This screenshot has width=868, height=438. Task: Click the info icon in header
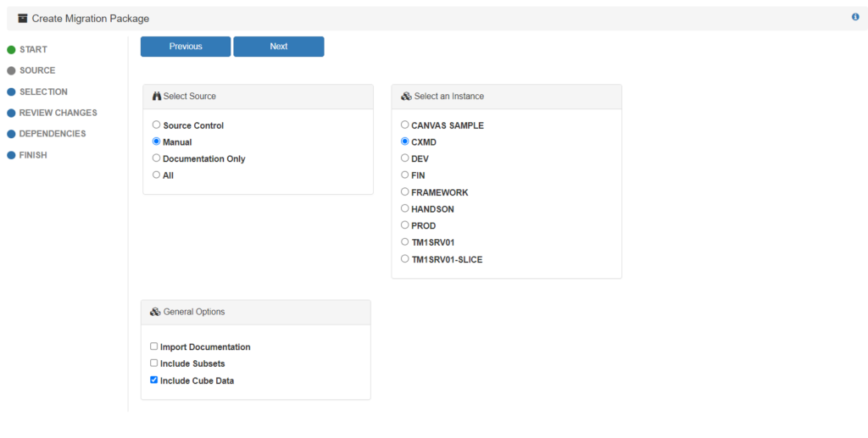(x=855, y=17)
